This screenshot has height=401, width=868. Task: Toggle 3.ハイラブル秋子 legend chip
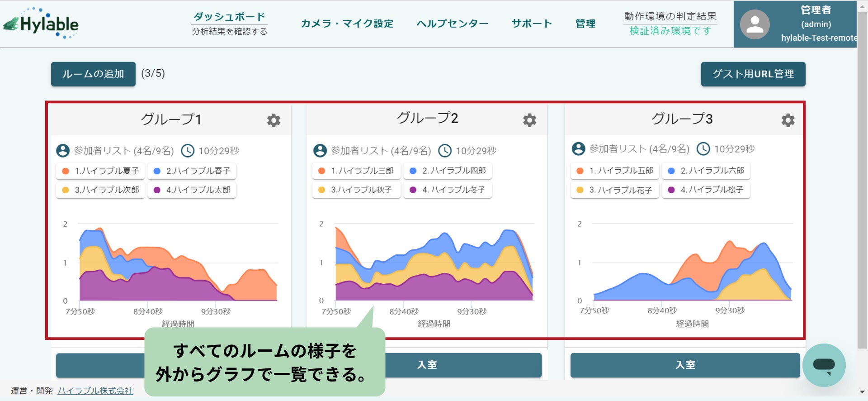(x=356, y=190)
